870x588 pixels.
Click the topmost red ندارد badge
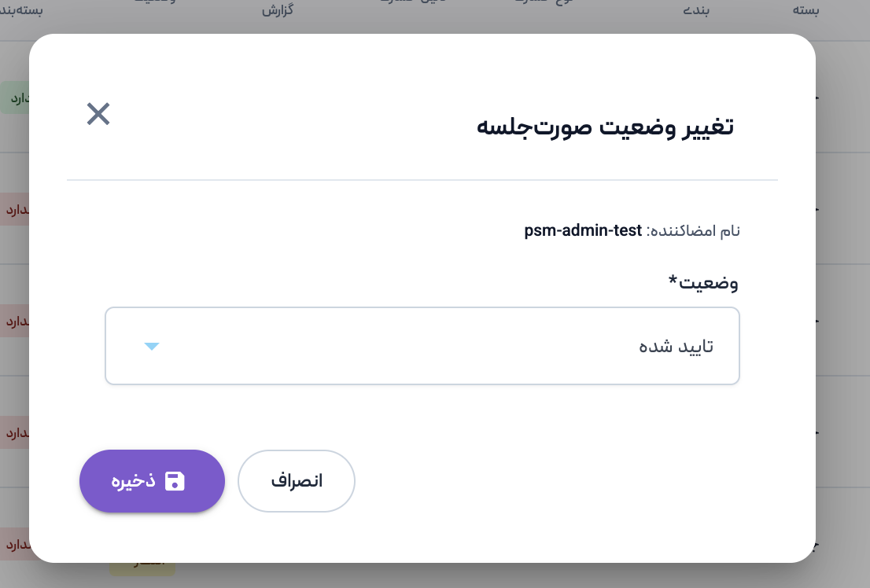pyautogui.click(x=15, y=210)
